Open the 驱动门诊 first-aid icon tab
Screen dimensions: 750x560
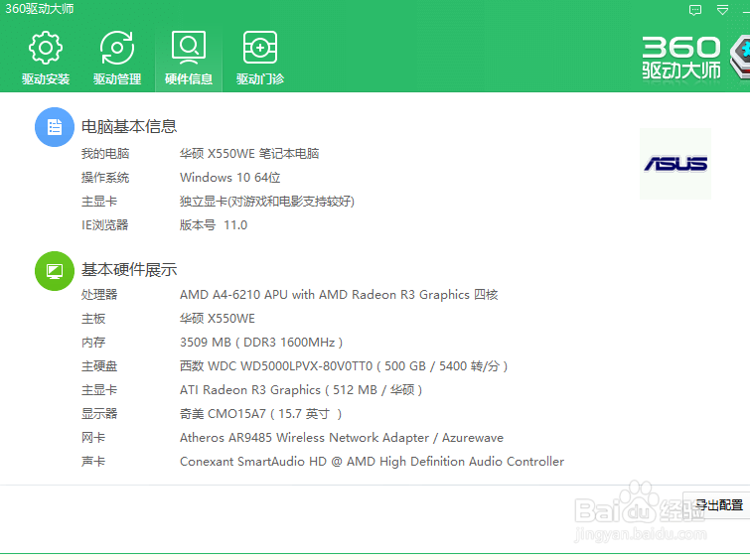pos(260,58)
